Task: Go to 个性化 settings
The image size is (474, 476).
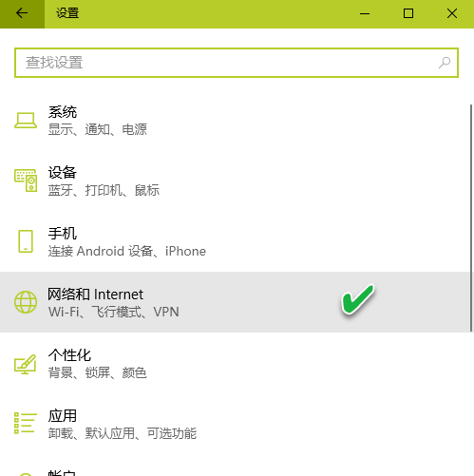Action: point(235,363)
